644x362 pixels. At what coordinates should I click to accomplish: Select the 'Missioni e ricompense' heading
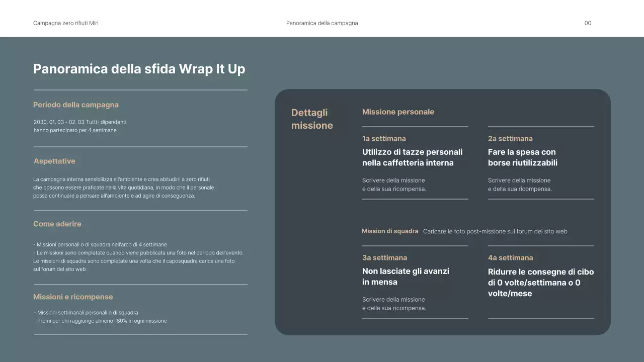point(73,297)
